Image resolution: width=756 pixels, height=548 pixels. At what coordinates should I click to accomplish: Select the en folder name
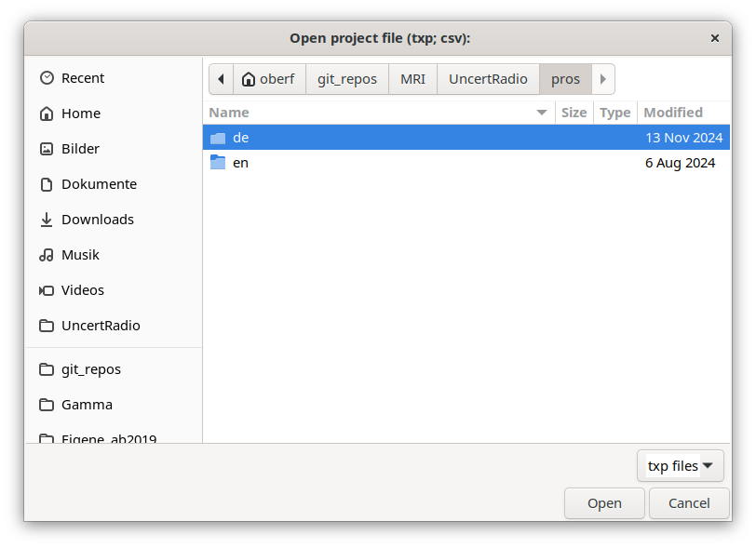[x=240, y=163]
